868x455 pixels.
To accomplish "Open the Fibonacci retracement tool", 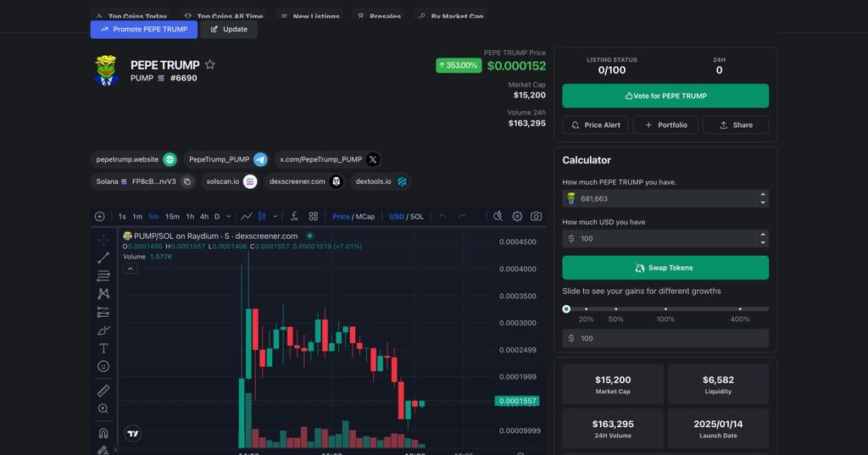I will coord(103,275).
